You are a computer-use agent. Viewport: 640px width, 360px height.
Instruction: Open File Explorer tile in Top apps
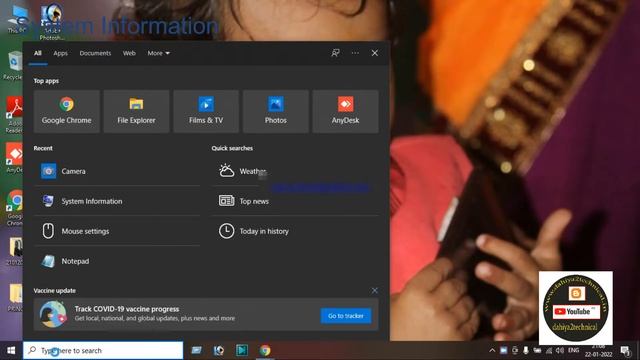tap(136, 111)
